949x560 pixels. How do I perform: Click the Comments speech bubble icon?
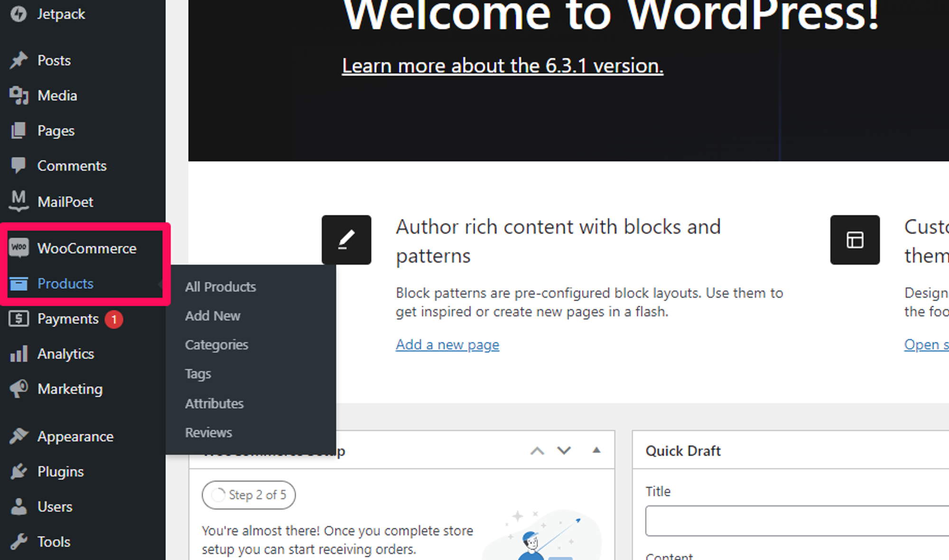19,165
